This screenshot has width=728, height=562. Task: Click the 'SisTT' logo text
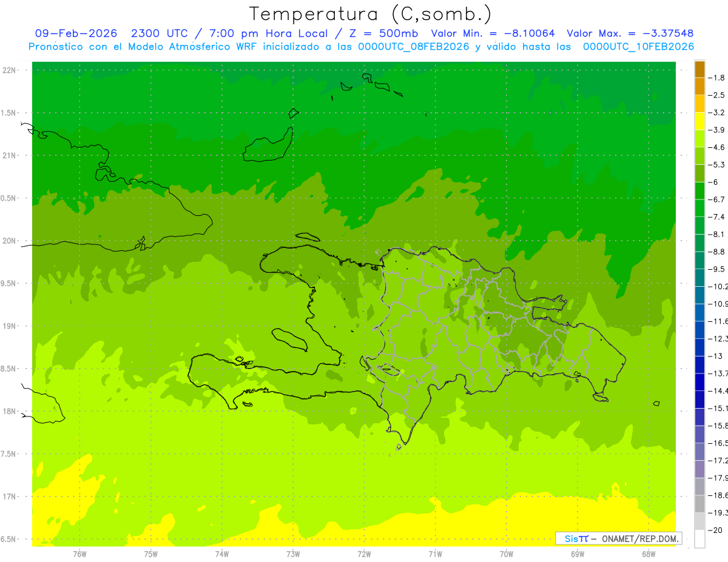tap(576, 538)
